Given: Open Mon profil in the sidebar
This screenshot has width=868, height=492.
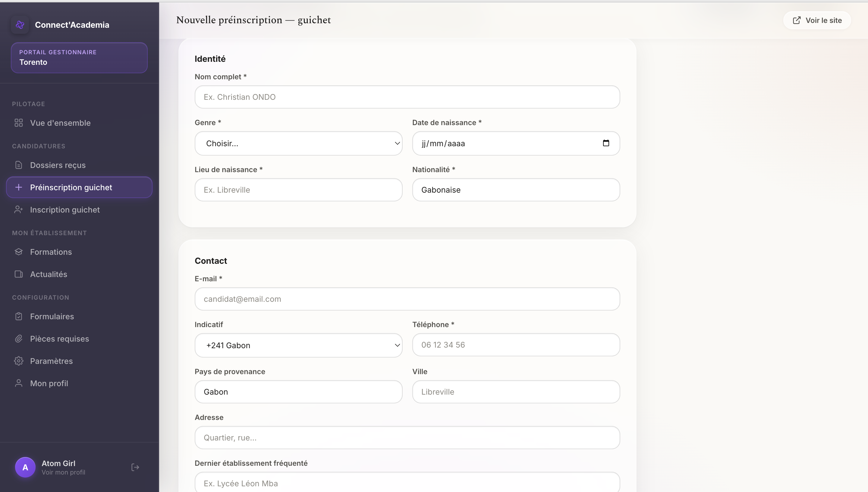Looking at the screenshot, I should [x=79, y=383].
